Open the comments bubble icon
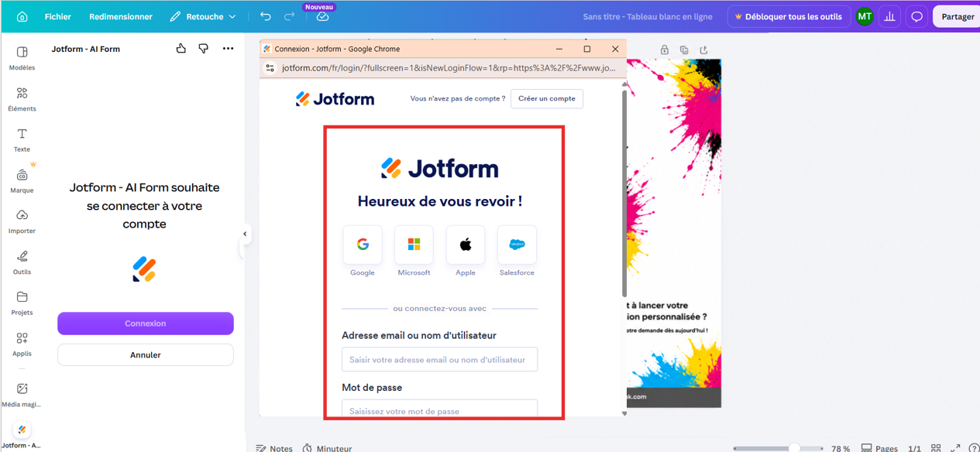 tap(916, 16)
